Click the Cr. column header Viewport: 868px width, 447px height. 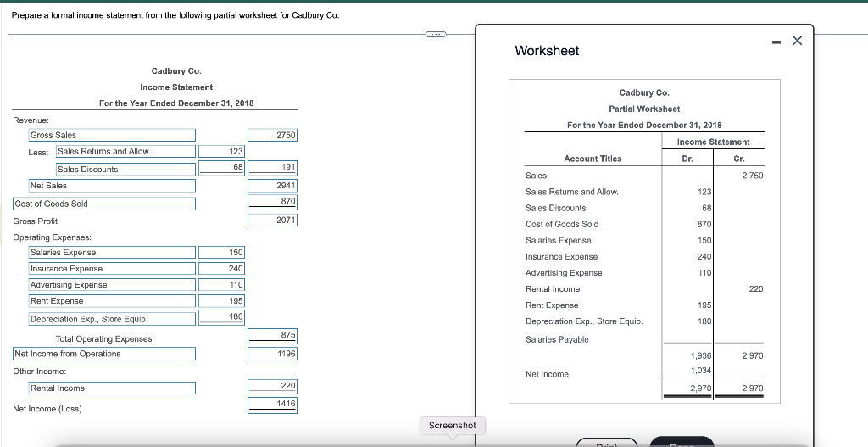(739, 159)
